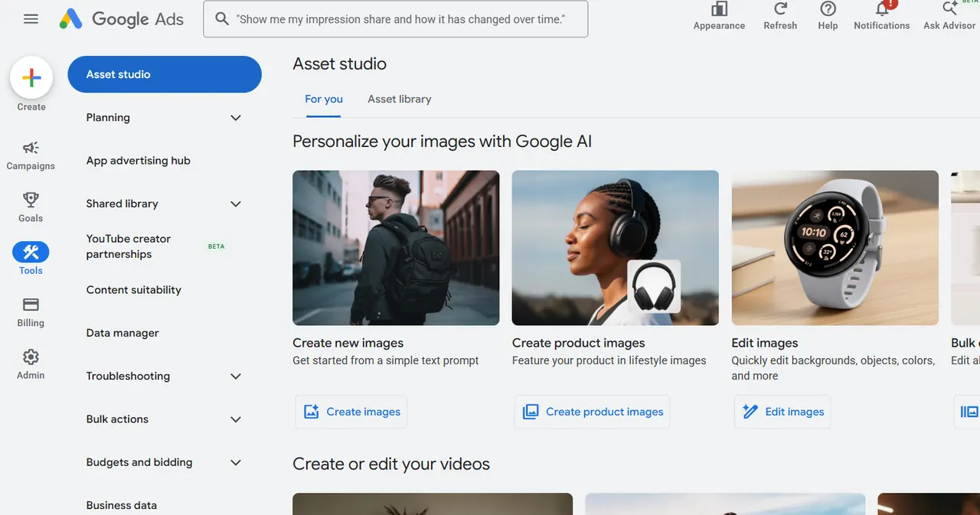Click the gallery icon in Create product images button
This screenshot has width=980, height=515.
pyautogui.click(x=531, y=412)
